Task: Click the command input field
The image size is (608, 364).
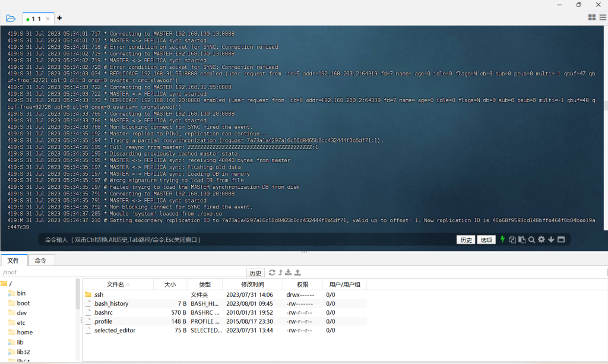Action: 237,240
